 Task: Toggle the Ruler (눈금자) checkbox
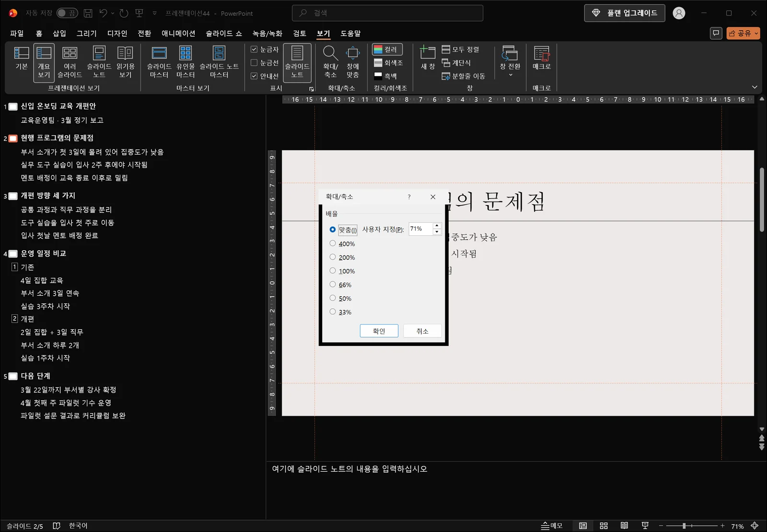tap(265, 49)
